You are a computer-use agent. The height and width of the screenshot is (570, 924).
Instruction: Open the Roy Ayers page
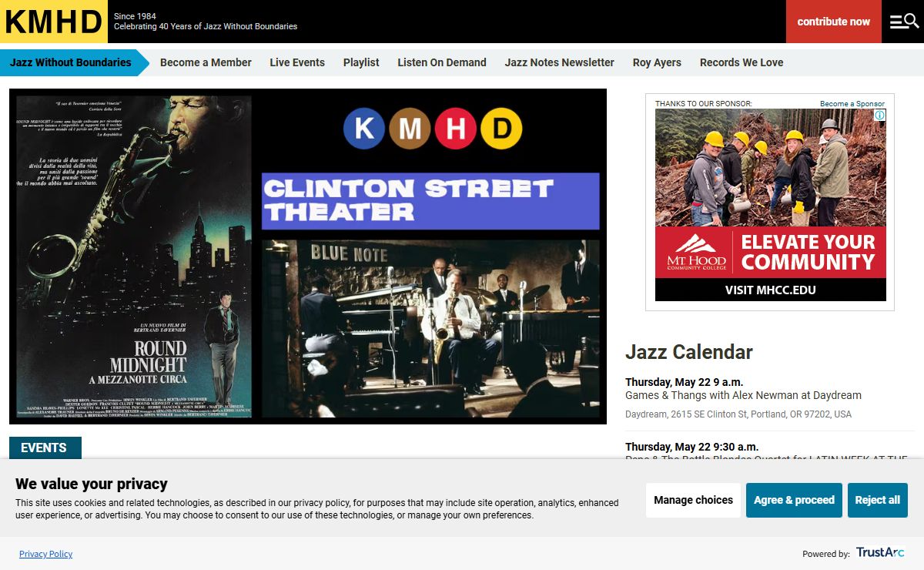657,62
